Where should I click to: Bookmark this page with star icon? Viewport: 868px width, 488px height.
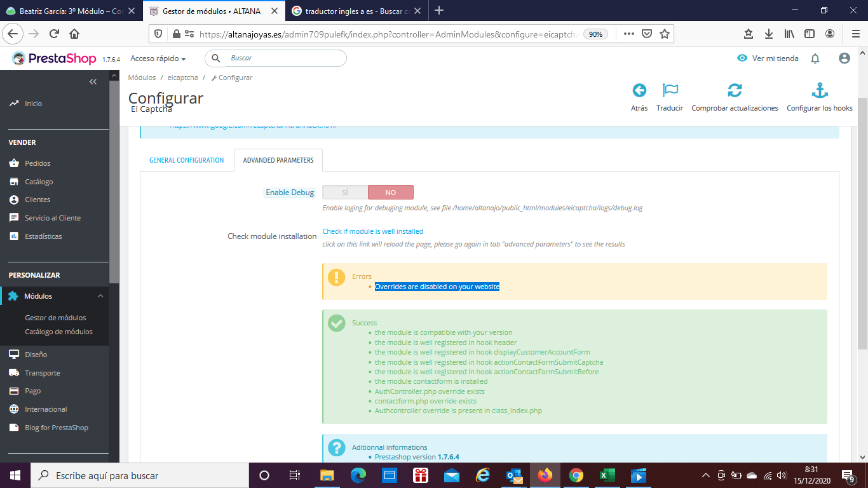tap(665, 34)
